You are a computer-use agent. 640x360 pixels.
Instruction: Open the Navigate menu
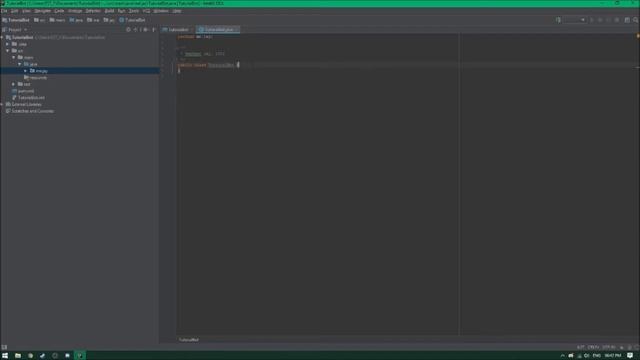tap(42, 11)
